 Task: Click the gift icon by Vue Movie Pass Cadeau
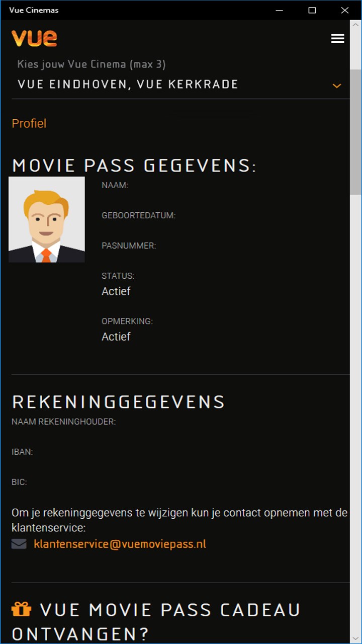pos(21,609)
